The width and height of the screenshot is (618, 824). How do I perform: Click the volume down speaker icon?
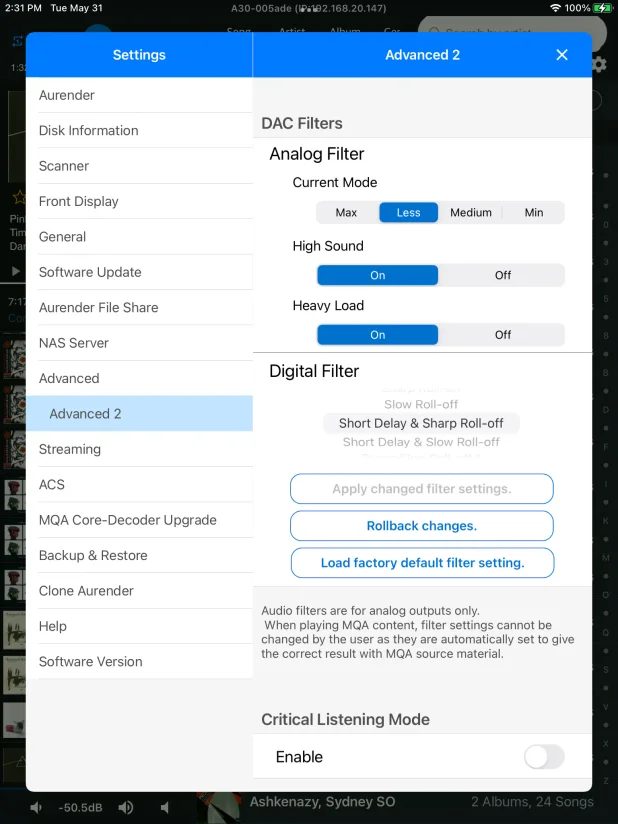(36, 807)
